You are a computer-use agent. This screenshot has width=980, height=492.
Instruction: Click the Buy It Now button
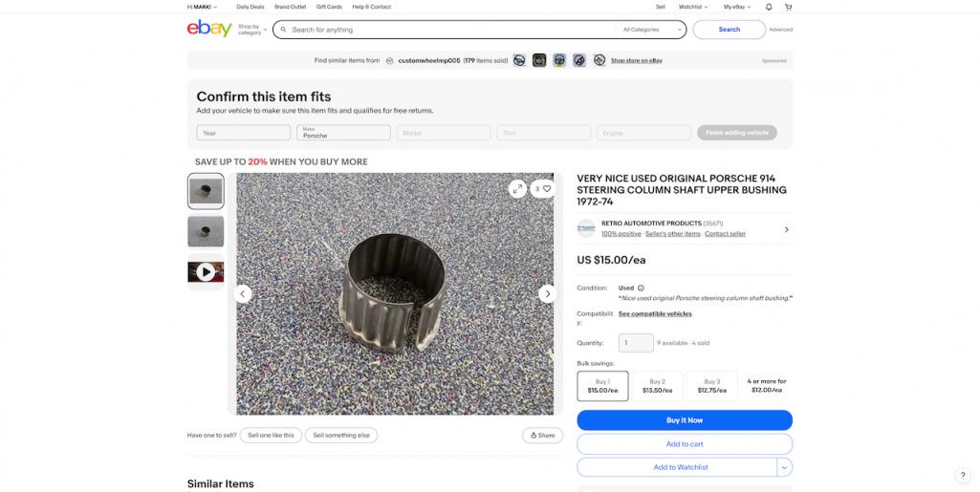[684, 420]
